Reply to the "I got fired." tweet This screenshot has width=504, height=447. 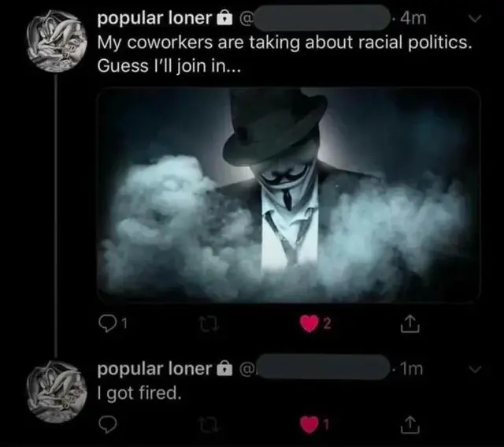click(108, 425)
